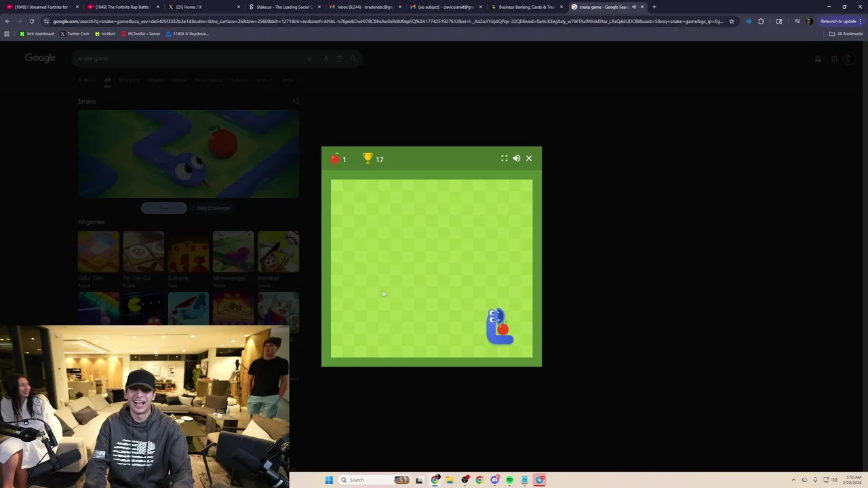This screenshot has height=488, width=868.
Task: Expand the All Bookmarks folder
Action: click(x=846, y=34)
